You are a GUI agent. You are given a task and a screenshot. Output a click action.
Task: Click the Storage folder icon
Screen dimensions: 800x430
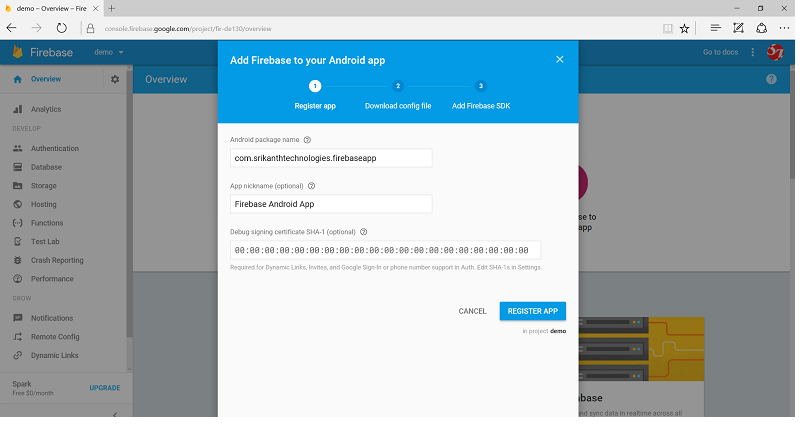coord(18,186)
